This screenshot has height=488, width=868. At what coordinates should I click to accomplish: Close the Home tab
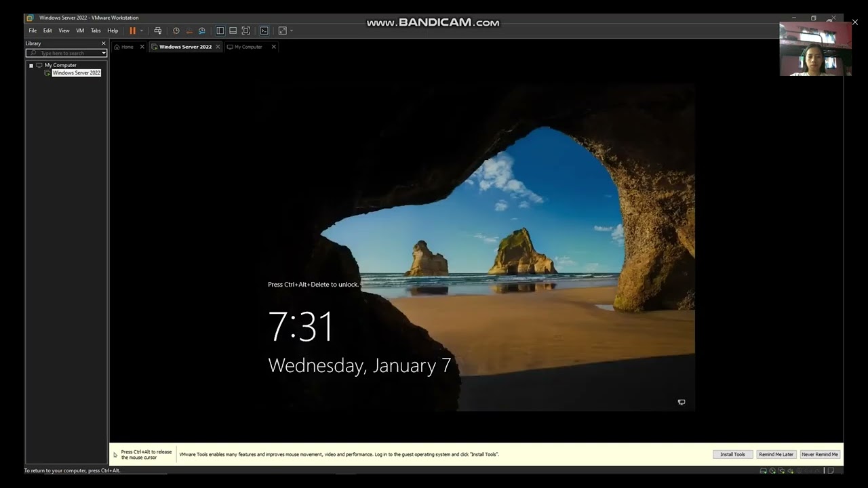(142, 47)
